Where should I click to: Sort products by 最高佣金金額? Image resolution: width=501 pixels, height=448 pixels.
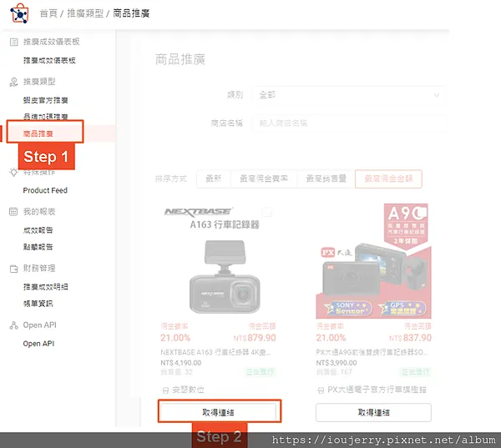pyautogui.click(x=388, y=179)
